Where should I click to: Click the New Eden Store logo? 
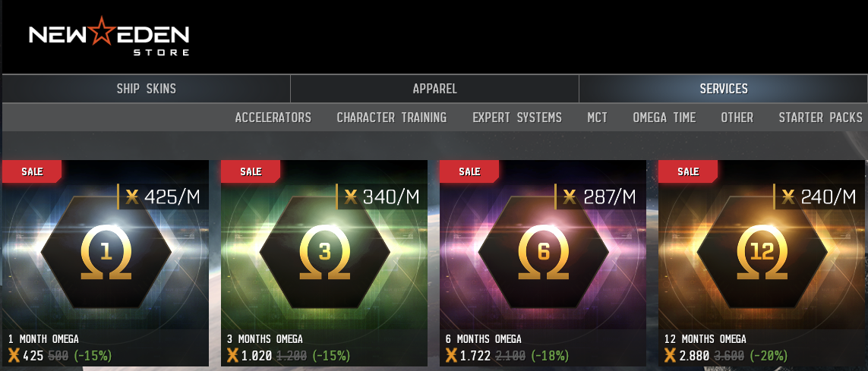pos(109,36)
